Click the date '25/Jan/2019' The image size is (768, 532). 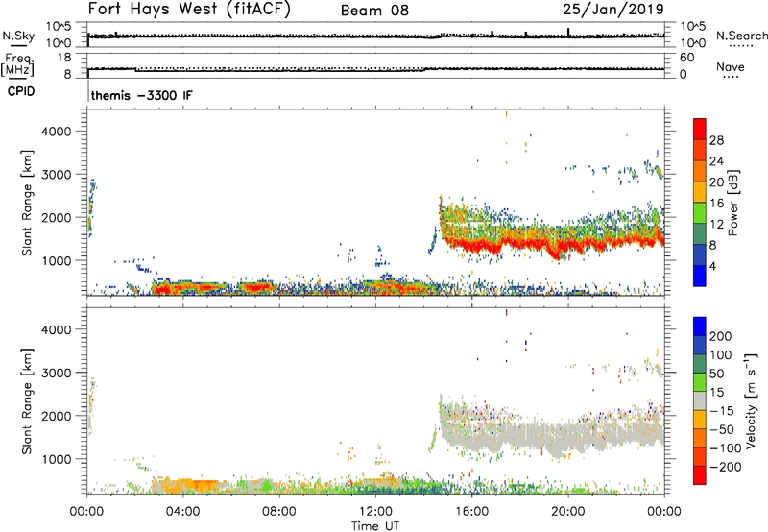point(613,9)
